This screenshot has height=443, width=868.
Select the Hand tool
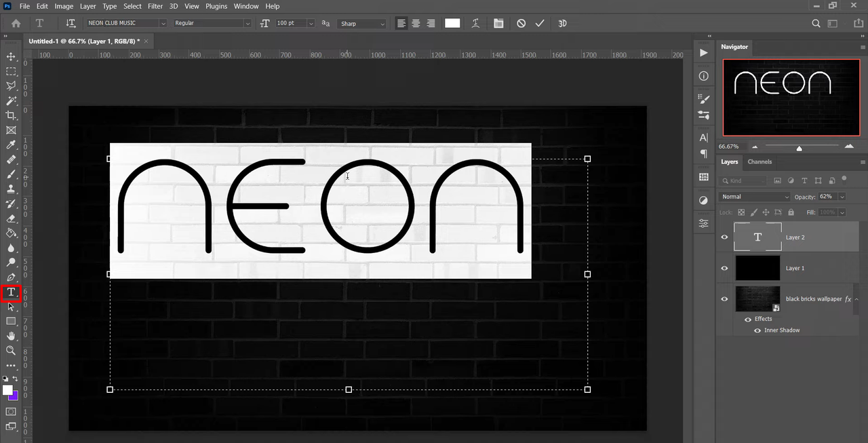(x=11, y=336)
